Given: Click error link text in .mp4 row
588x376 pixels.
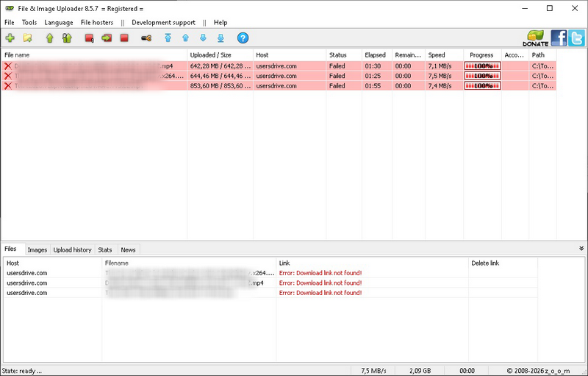Looking at the screenshot, I should tap(320, 283).
